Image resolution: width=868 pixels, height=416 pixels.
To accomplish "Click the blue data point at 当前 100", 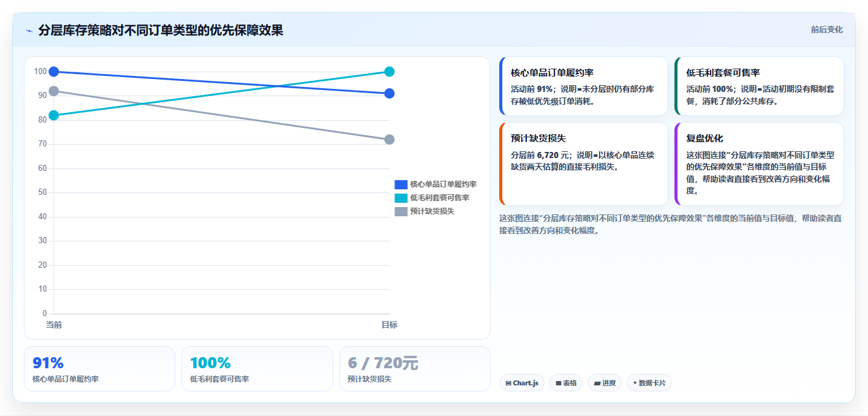I will (x=54, y=72).
